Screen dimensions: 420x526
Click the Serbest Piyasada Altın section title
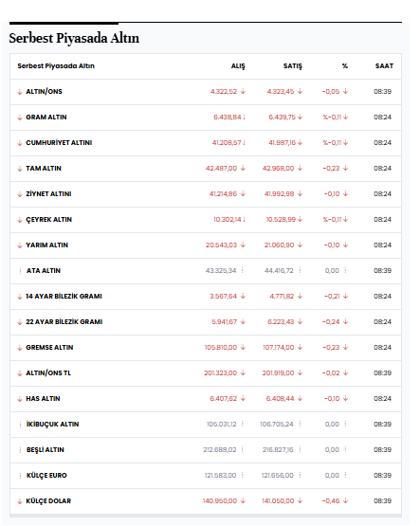pos(74,38)
